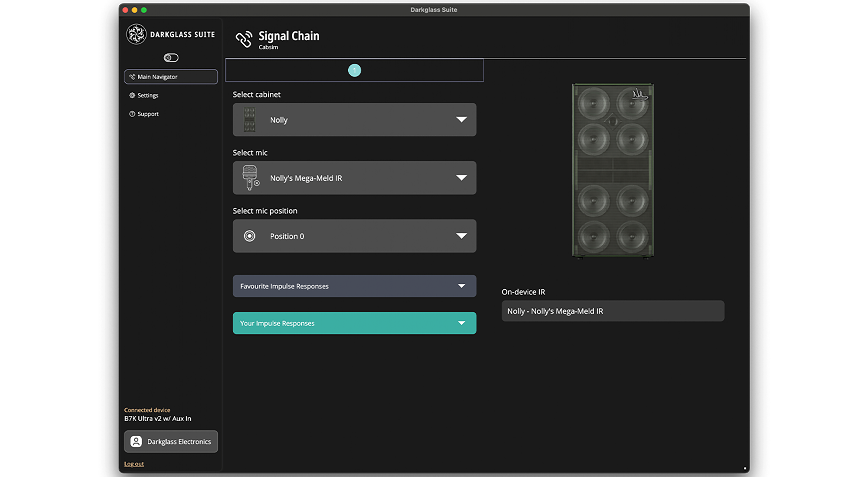The width and height of the screenshot is (868, 477).
Task: Open the Select mic dropdown
Action: tap(354, 178)
